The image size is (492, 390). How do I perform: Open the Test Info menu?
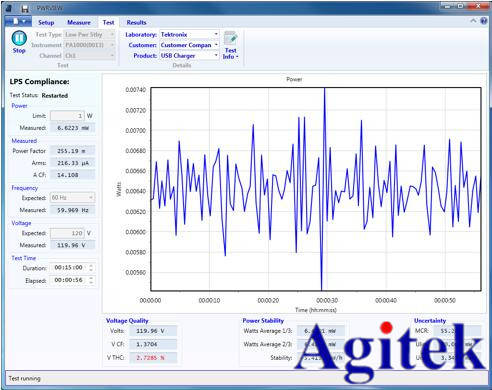(230, 45)
